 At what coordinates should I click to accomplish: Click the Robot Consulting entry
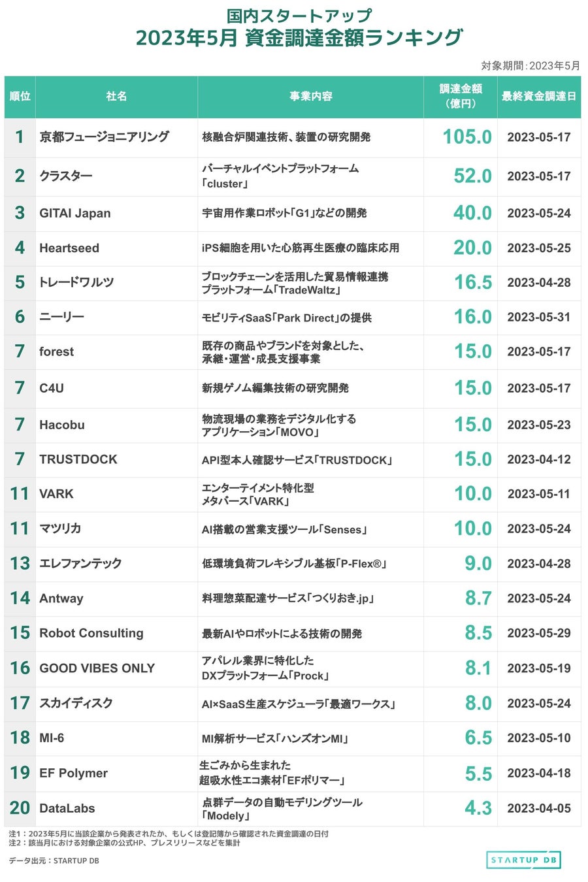(91, 633)
